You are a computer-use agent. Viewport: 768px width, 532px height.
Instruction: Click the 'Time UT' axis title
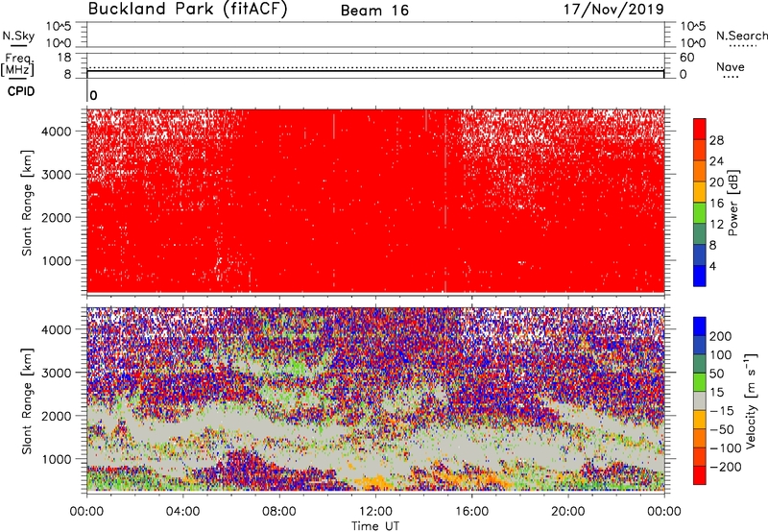tap(375, 526)
